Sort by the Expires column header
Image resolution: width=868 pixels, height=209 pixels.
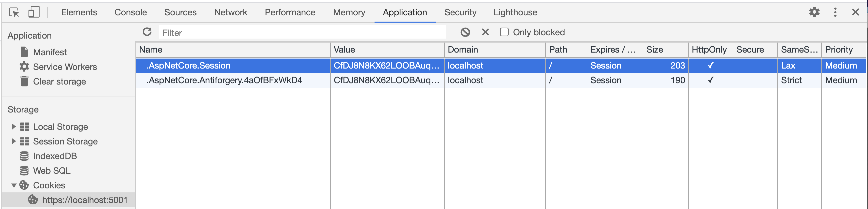click(x=615, y=50)
